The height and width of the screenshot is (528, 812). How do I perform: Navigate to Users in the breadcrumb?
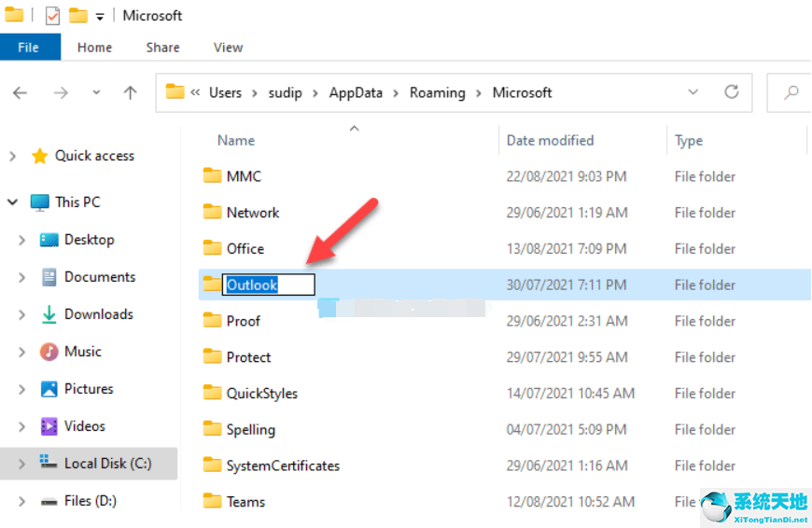point(225,92)
